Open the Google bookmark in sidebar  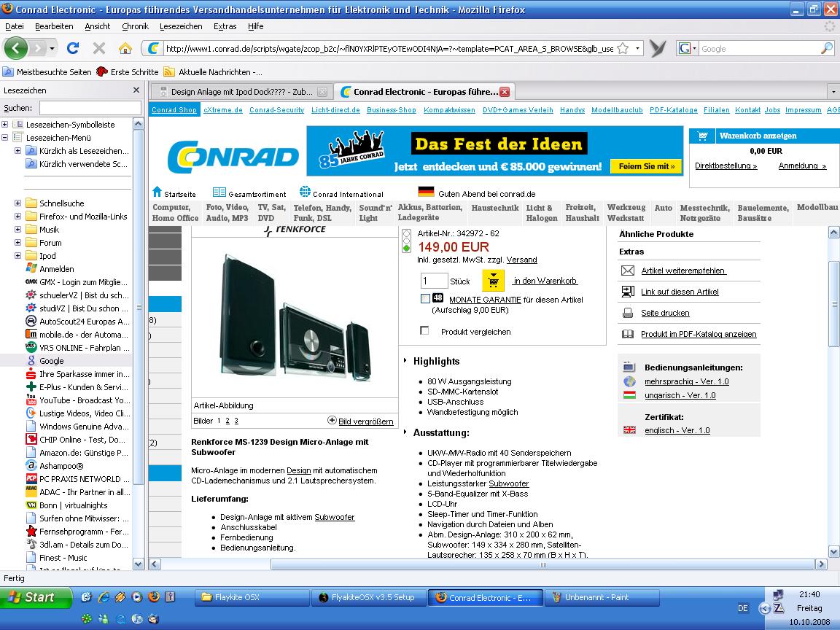coord(52,361)
